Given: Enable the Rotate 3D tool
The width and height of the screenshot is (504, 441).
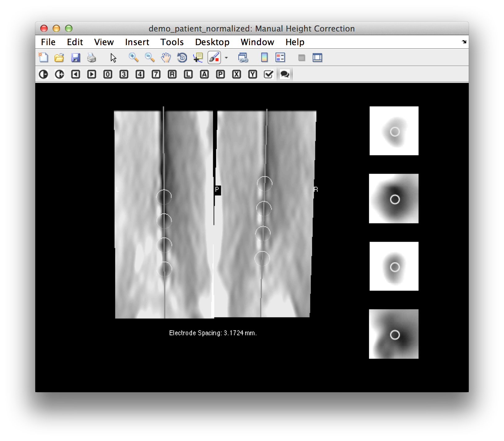Looking at the screenshot, I should click(182, 58).
